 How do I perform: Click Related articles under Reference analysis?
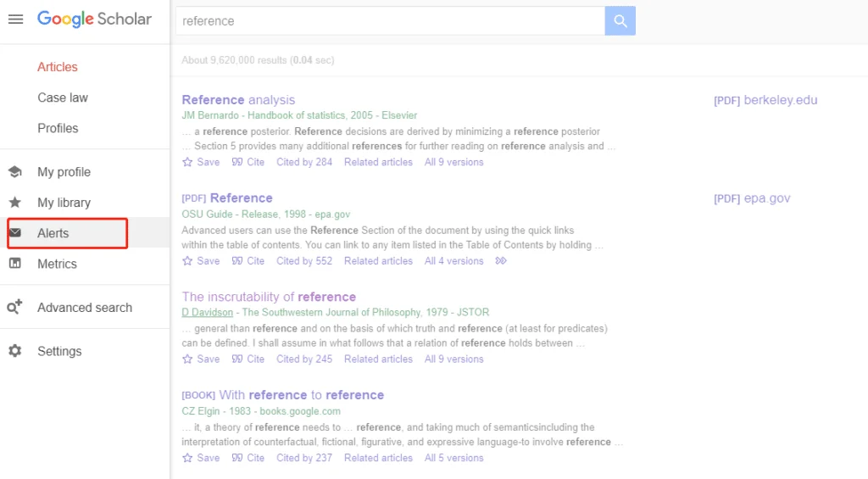pos(378,162)
